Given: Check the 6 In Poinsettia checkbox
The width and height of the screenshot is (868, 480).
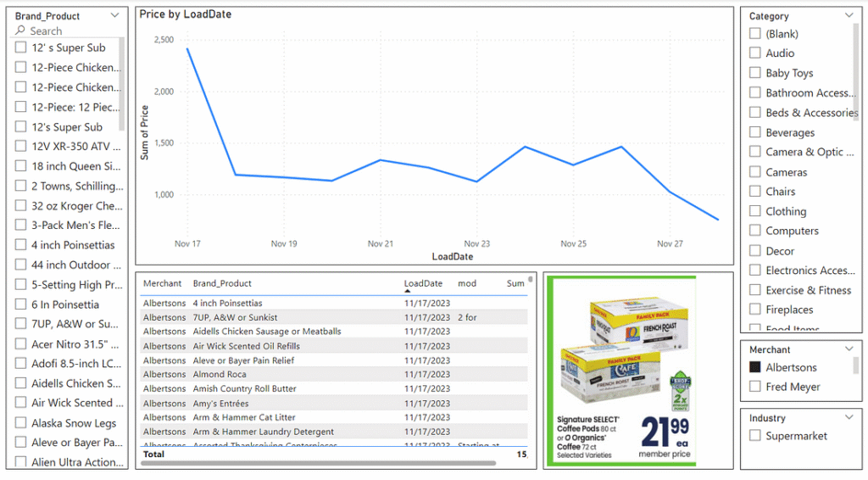Looking at the screenshot, I should click(x=20, y=304).
